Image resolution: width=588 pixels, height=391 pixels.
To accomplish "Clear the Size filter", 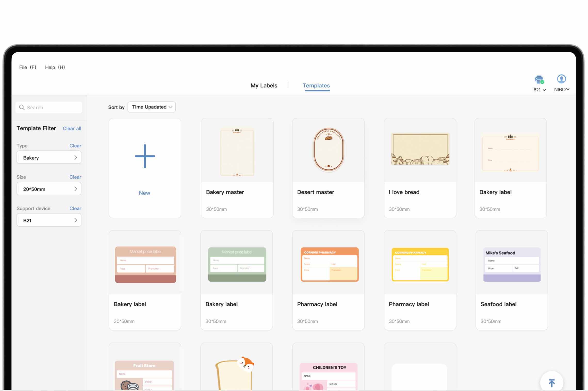I will (x=75, y=177).
